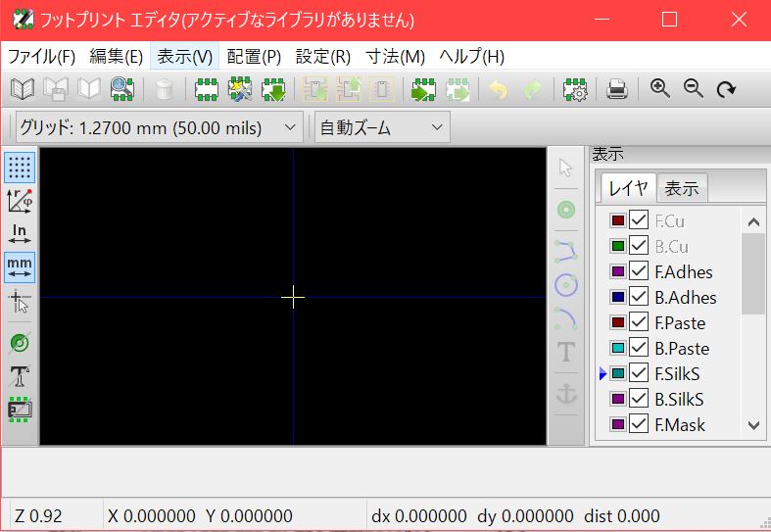
Task: Click the select active library book icon
Action: (23, 89)
